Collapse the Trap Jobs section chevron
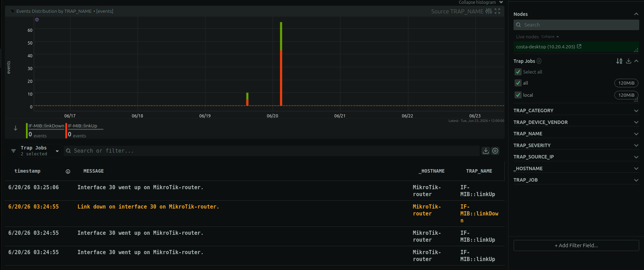644x270 pixels. click(x=636, y=61)
